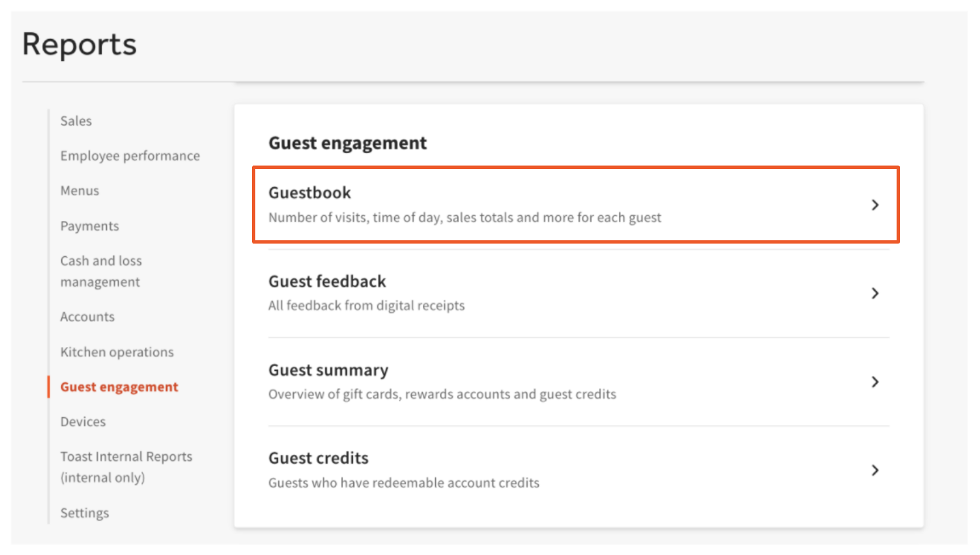Screen dimensions: 980x555
Task: Select Toast Internal Reports
Action: pos(126,466)
